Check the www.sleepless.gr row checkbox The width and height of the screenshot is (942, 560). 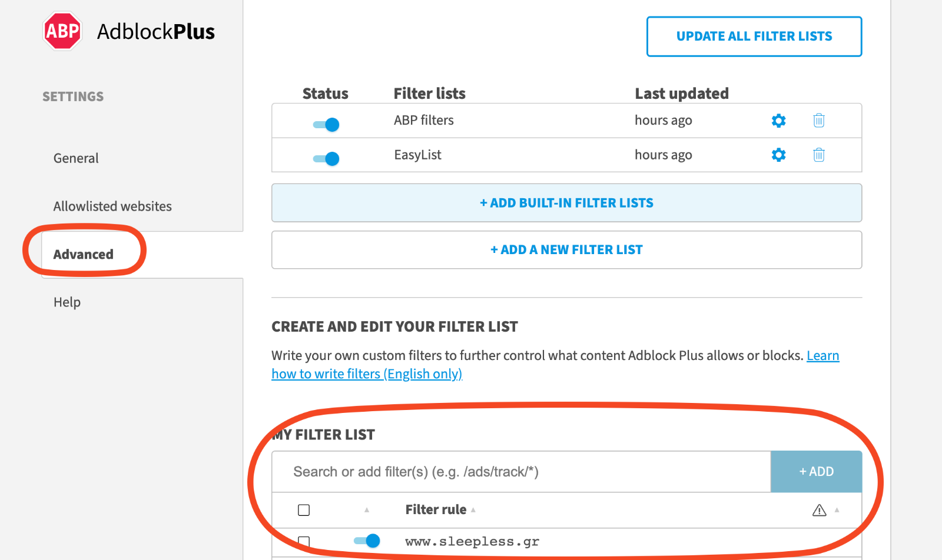pos(304,542)
